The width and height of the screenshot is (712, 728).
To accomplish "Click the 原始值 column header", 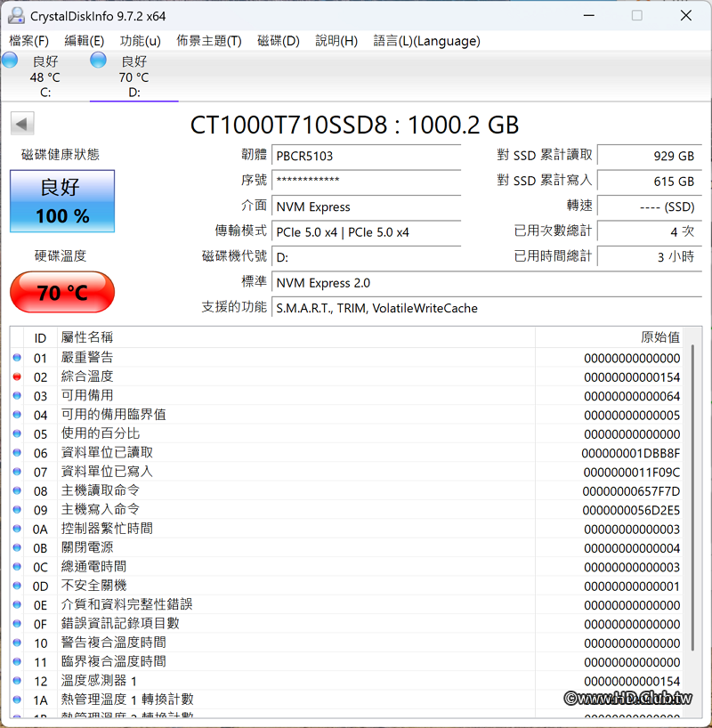I will pyautogui.click(x=609, y=337).
